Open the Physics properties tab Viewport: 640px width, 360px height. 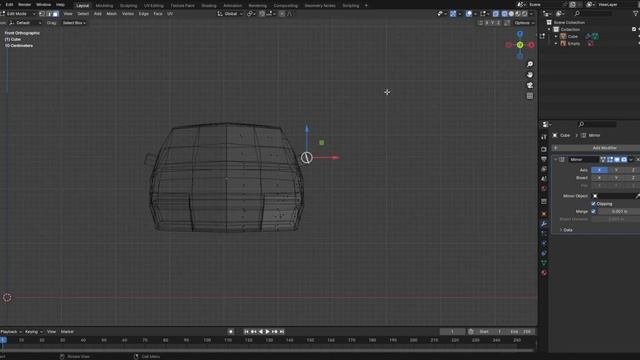(544, 243)
